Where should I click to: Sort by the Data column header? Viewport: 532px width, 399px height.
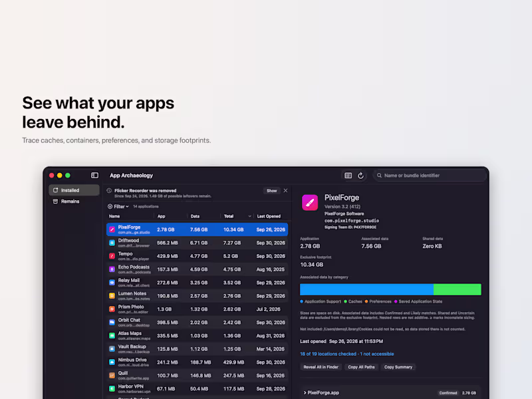[x=195, y=216]
